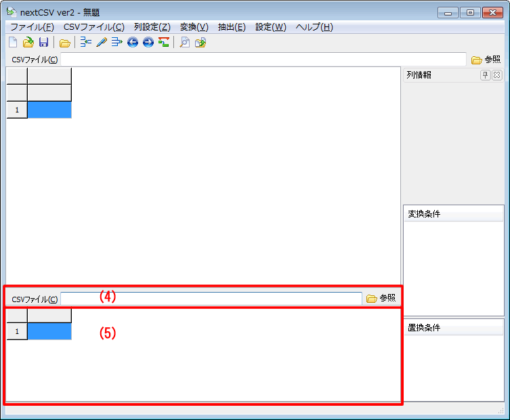Click the top 参照 browse button
The height and width of the screenshot is (420, 510).
point(486,60)
